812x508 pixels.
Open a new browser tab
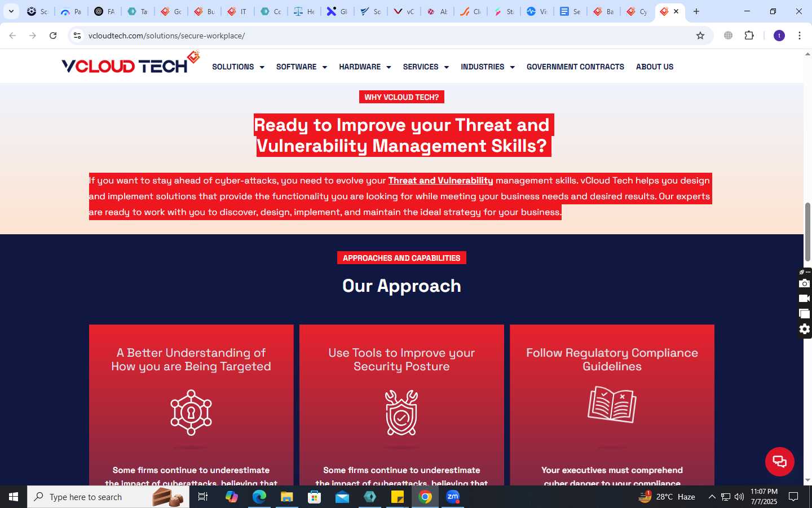(696, 11)
